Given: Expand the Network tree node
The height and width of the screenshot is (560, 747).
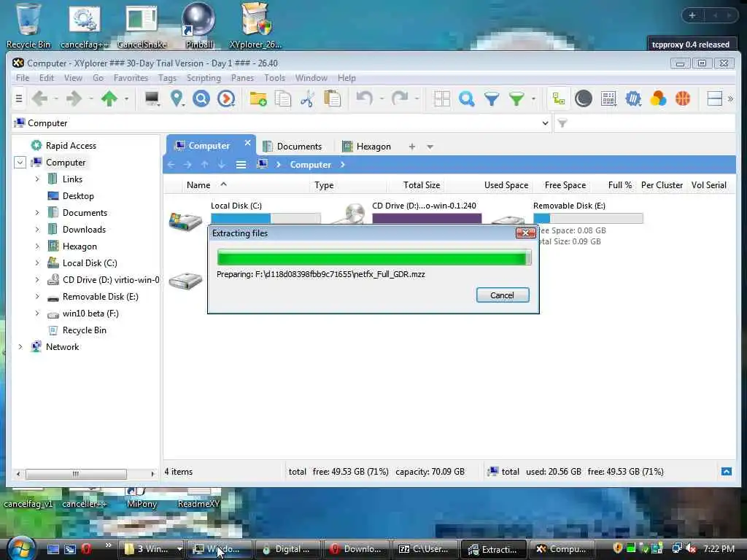Looking at the screenshot, I should coord(20,346).
